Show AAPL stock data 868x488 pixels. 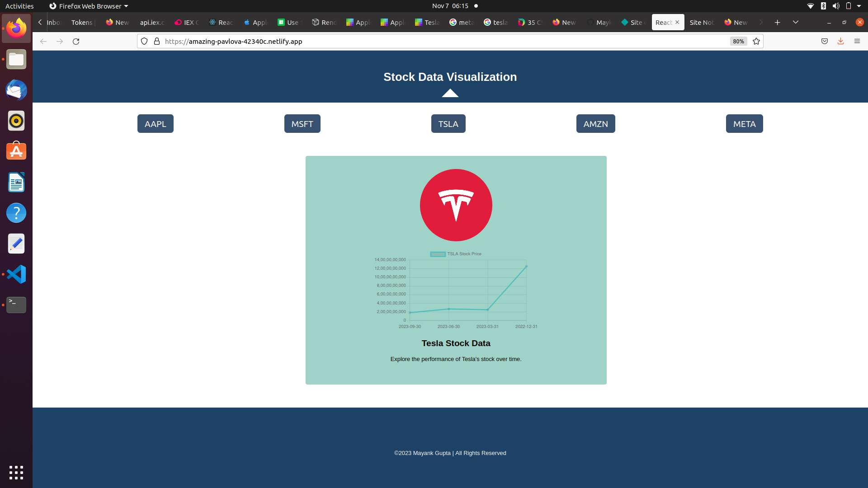click(x=155, y=124)
